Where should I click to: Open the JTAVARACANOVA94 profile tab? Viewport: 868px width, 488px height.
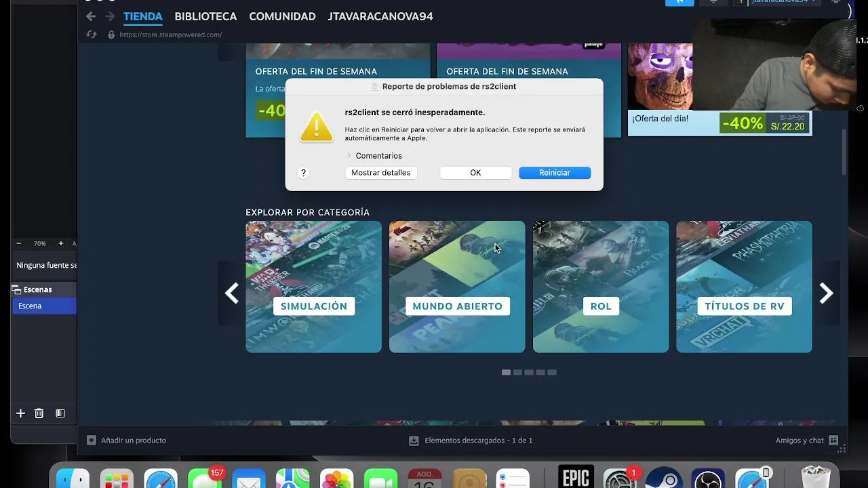[x=380, y=16]
